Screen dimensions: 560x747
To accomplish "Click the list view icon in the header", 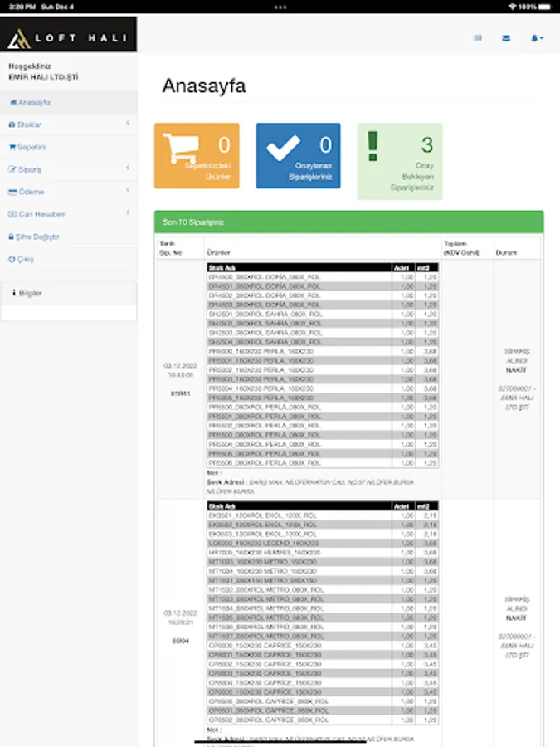I will pos(478,38).
